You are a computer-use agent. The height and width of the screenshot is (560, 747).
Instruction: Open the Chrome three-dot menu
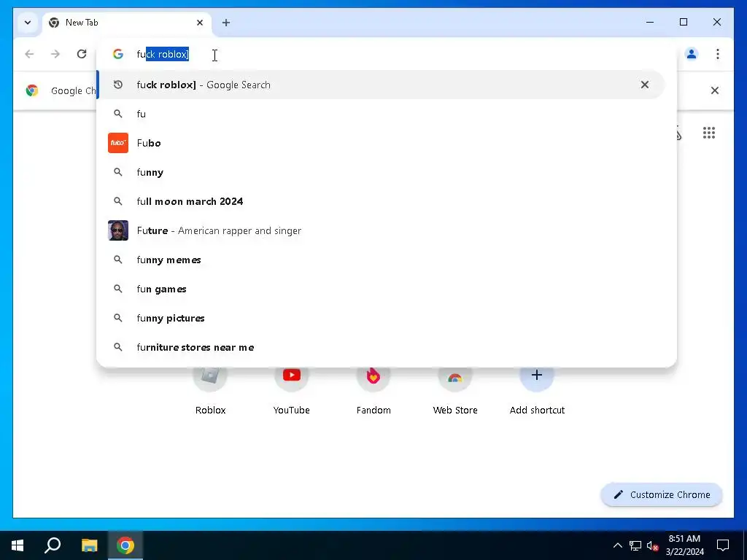click(718, 54)
